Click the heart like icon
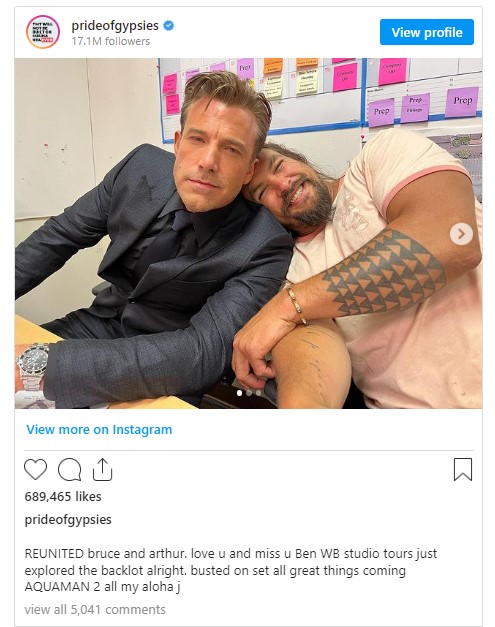Viewport: 495px width, 627px height. (x=36, y=469)
